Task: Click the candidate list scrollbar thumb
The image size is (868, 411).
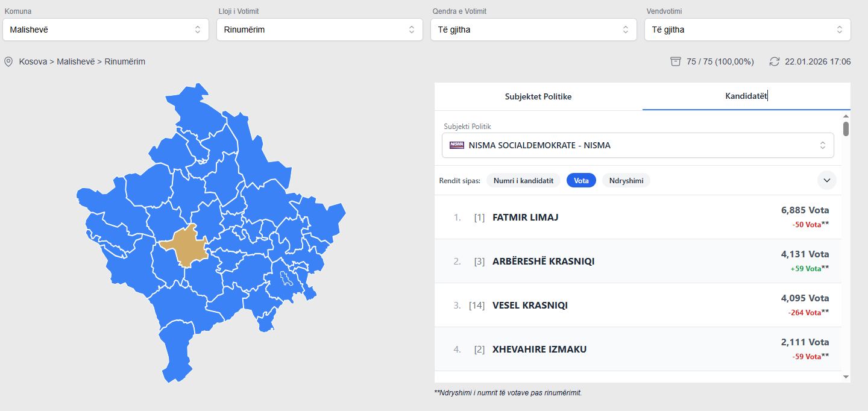Action: tap(846, 129)
